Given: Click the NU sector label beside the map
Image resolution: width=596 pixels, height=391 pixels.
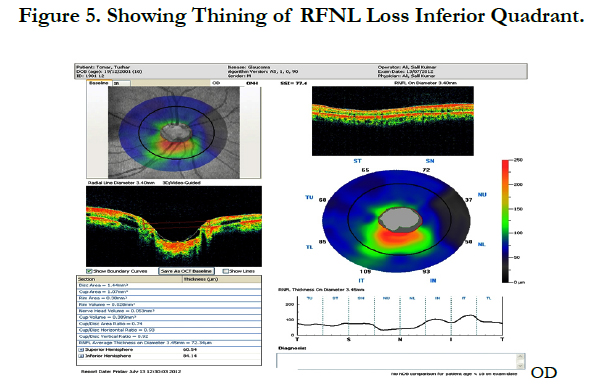Looking at the screenshot, I should coord(482,195).
